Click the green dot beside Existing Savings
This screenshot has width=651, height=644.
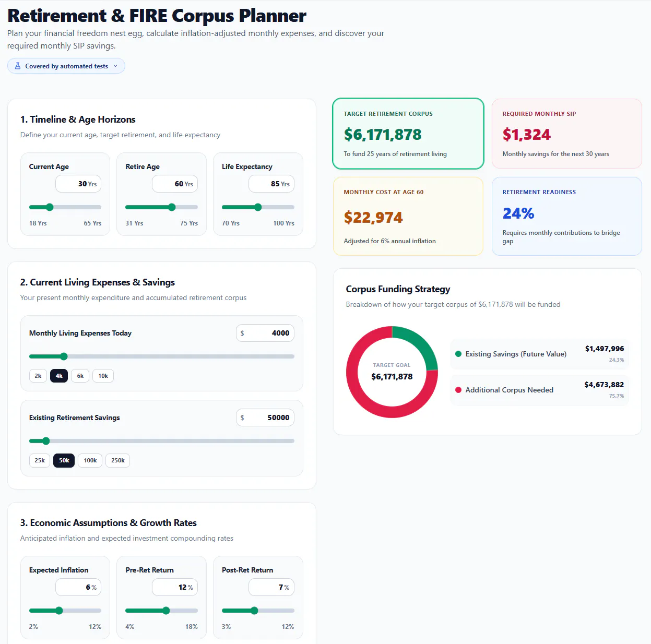458,354
